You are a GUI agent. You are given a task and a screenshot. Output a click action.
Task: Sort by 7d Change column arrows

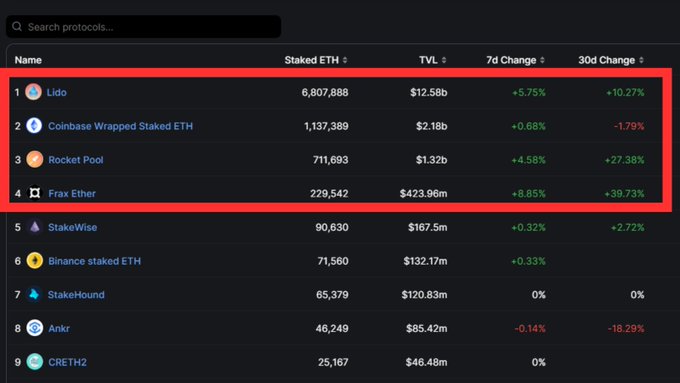(x=543, y=60)
